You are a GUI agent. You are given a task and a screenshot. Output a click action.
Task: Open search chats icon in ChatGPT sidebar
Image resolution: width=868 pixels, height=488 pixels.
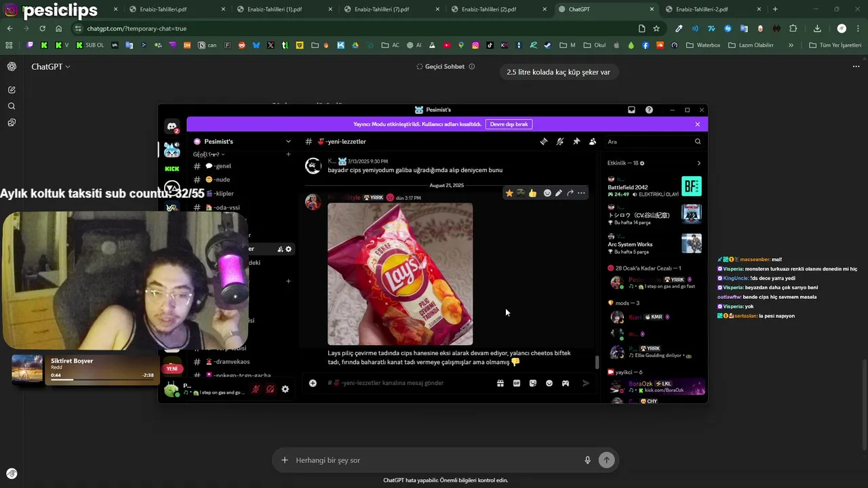[x=12, y=106]
